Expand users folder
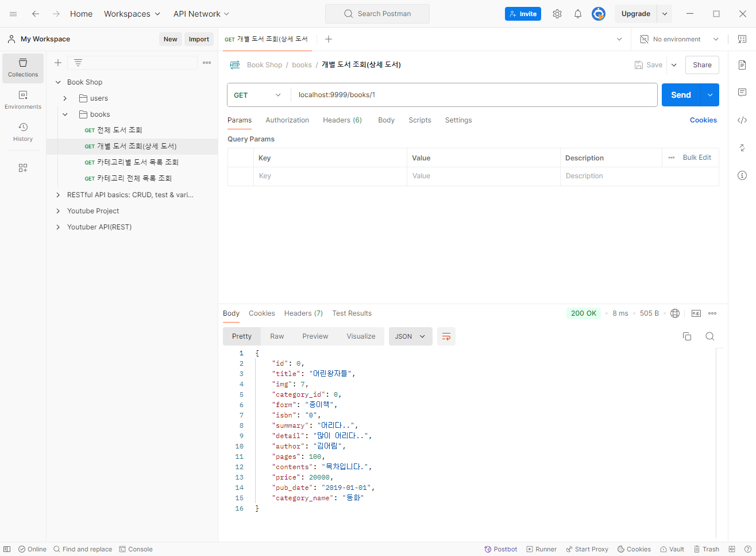This screenshot has width=756, height=556. tap(65, 98)
